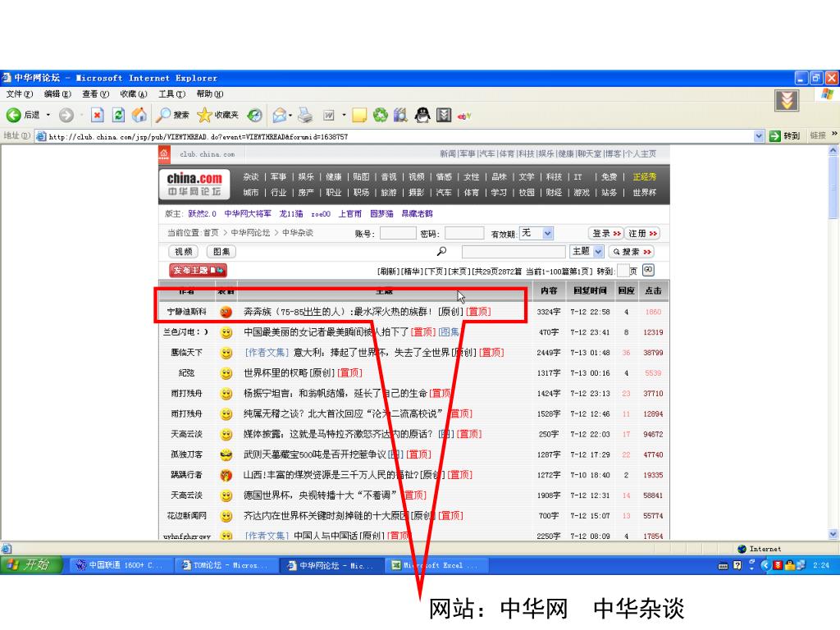Switch to Microsoft Excel taskbar window

(435, 565)
